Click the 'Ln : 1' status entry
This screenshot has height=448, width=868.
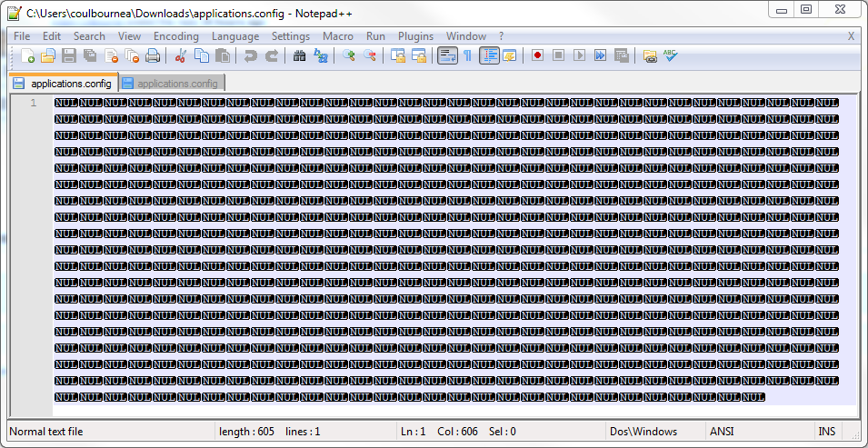point(413,432)
